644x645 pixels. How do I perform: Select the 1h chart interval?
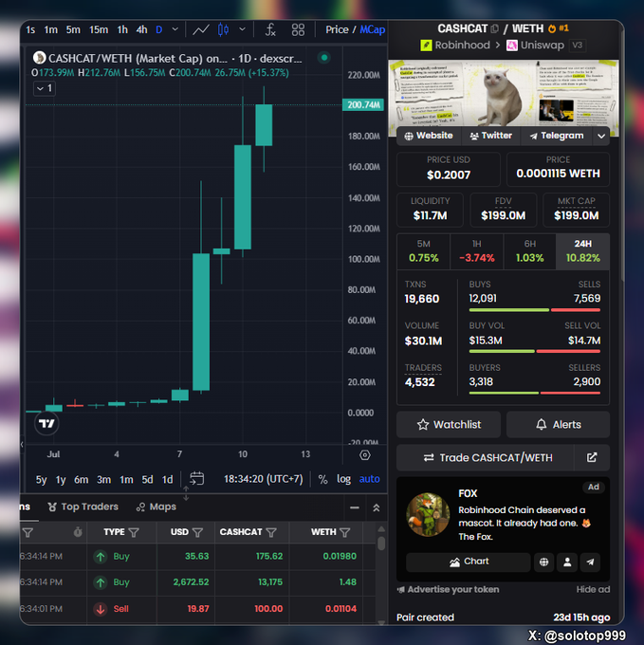coord(122,30)
